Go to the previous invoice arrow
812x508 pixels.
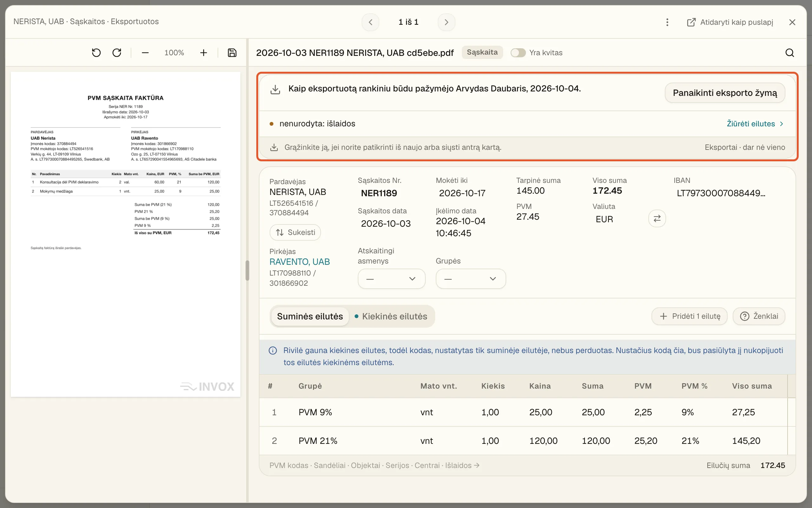[370, 22]
